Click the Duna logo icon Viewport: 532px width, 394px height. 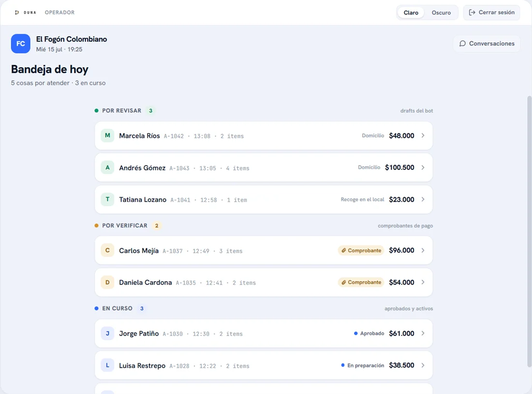tap(17, 13)
